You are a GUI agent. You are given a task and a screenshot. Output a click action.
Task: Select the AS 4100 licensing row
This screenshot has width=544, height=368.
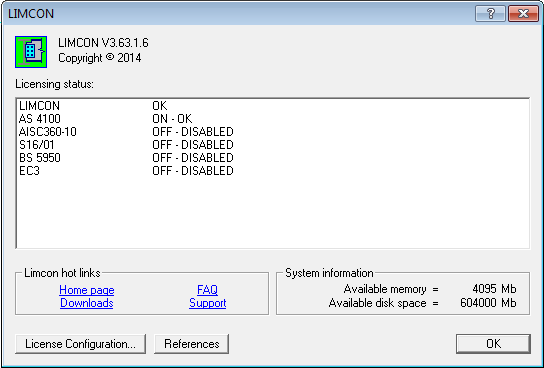click(273, 119)
